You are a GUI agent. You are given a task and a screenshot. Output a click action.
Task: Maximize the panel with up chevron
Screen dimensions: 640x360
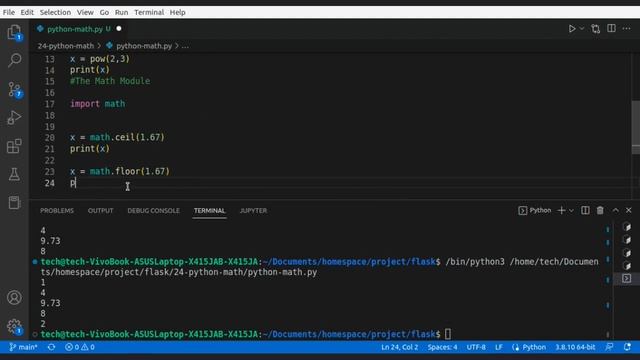click(616, 210)
